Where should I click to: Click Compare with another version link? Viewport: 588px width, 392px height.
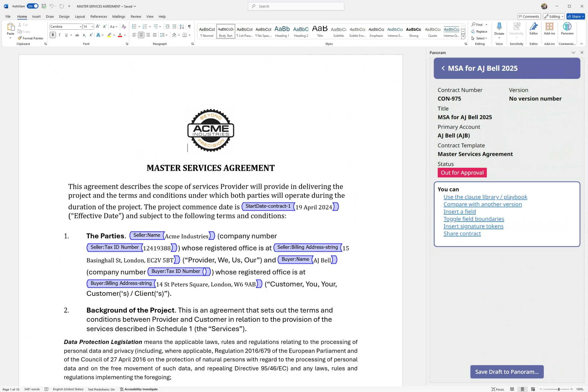click(483, 204)
